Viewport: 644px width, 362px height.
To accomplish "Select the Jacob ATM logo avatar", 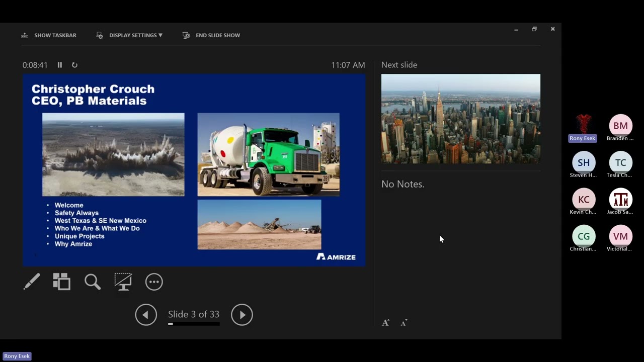I will point(620,199).
